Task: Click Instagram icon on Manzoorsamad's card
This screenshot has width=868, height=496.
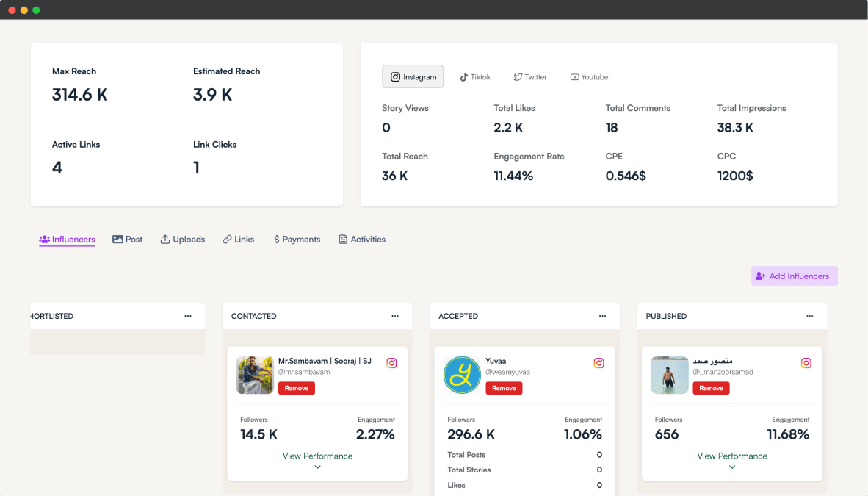Action: [x=806, y=363]
